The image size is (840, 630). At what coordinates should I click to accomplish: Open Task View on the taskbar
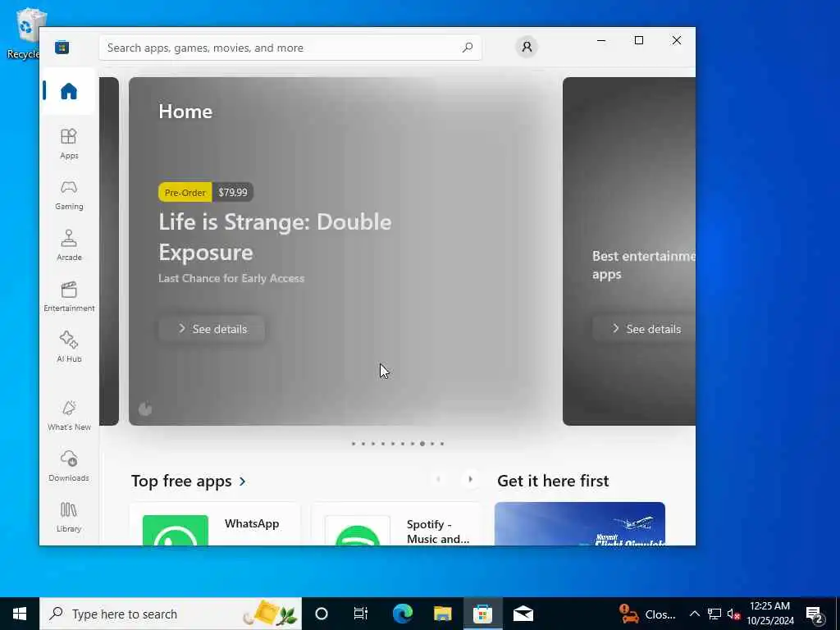(361, 614)
